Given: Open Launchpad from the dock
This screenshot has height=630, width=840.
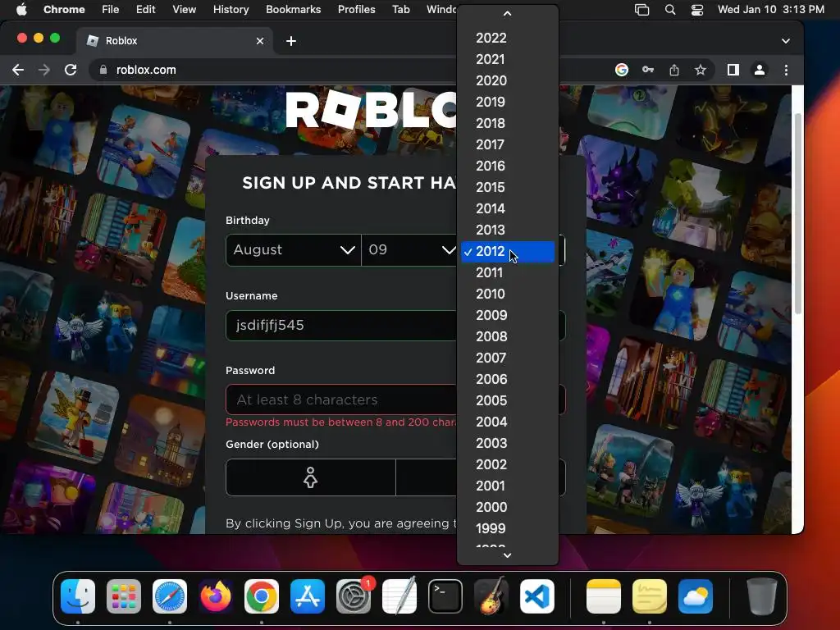Looking at the screenshot, I should [124, 596].
